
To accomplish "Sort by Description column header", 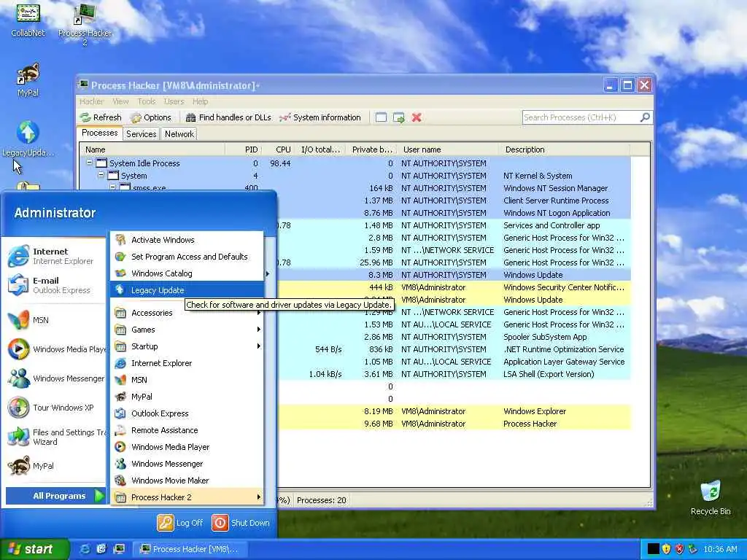I will [x=565, y=149].
